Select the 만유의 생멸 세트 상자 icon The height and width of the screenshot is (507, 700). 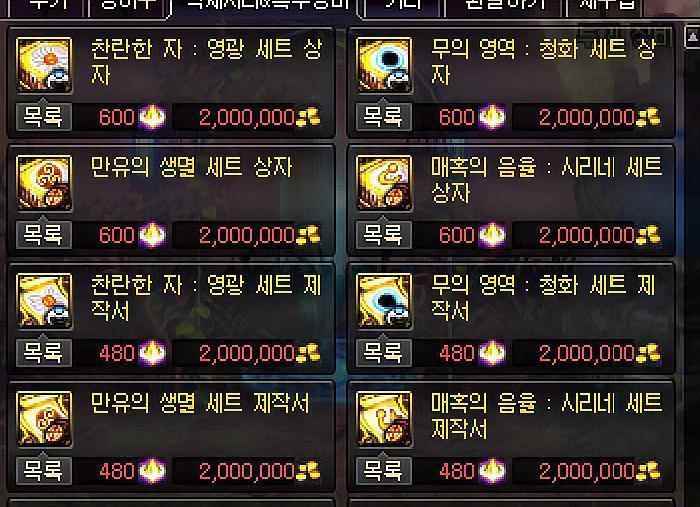click(44, 183)
